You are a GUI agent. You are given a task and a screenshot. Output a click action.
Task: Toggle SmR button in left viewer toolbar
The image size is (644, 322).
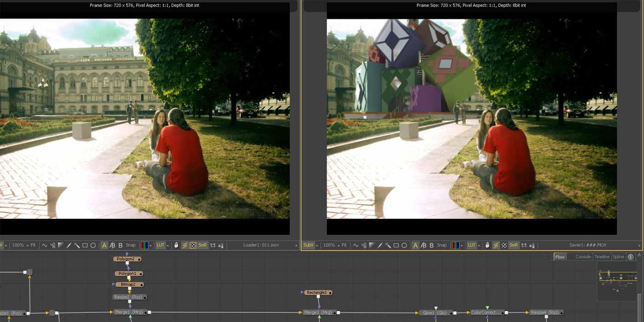point(202,246)
